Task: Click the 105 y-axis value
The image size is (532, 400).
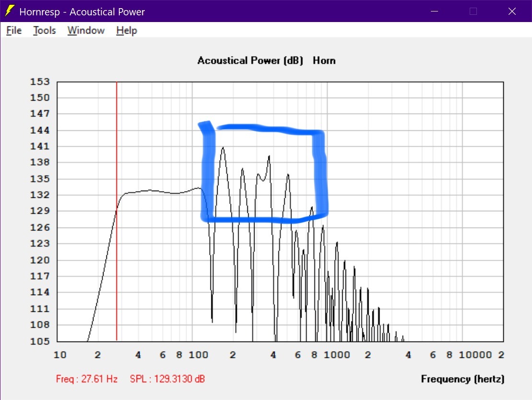Action: tap(40, 341)
